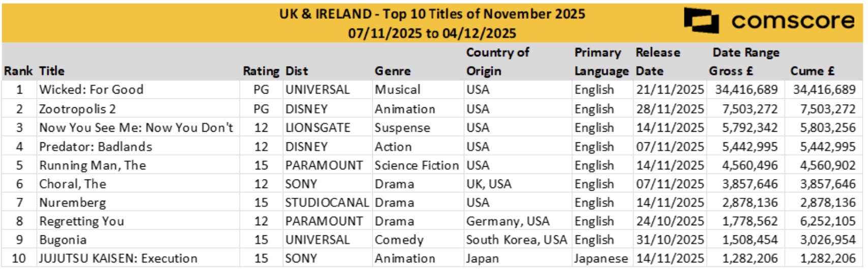Click the Japanese language cell
Screen dimensions: 868x273
[x=601, y=258]
